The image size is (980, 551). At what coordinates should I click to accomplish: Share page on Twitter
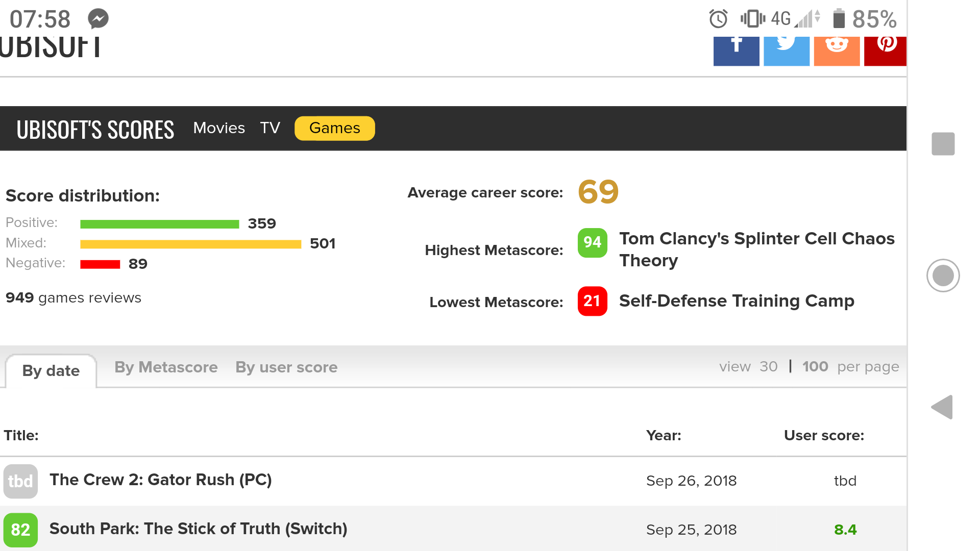786,51
